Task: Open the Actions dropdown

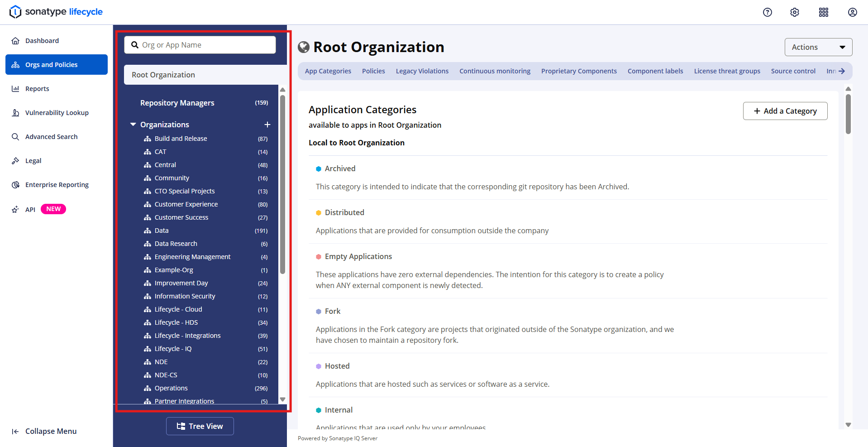Action: [x=818, y=47]
